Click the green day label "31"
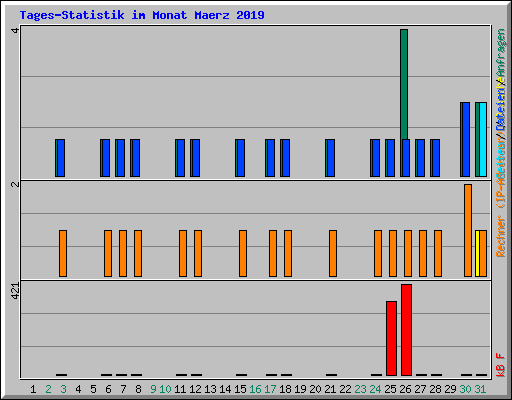 pos(480,389)
